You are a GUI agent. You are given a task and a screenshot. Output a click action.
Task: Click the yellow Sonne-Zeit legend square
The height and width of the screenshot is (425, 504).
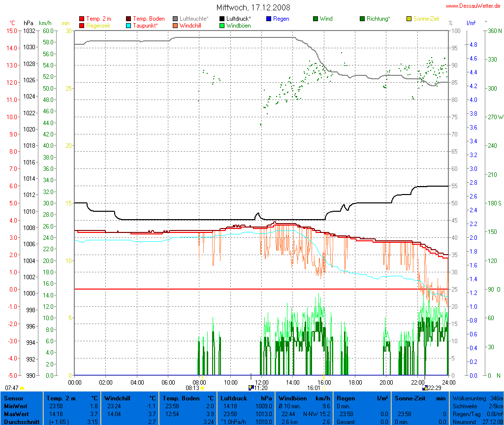pos(409,19)
